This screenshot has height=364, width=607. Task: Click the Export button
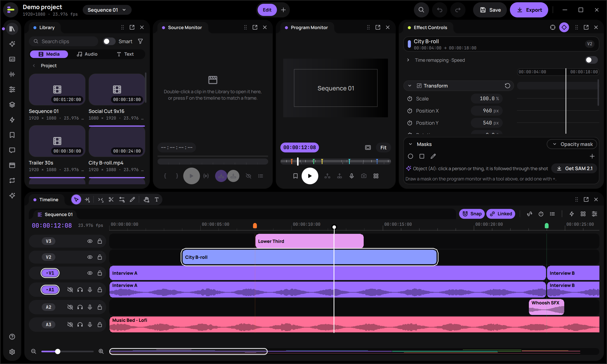(x=529, y=10)
